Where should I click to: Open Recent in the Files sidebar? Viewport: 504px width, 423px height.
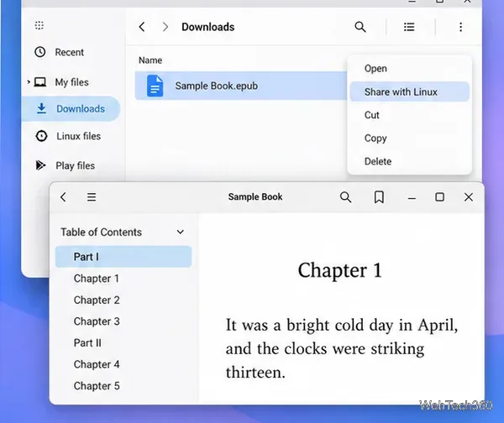59,52
